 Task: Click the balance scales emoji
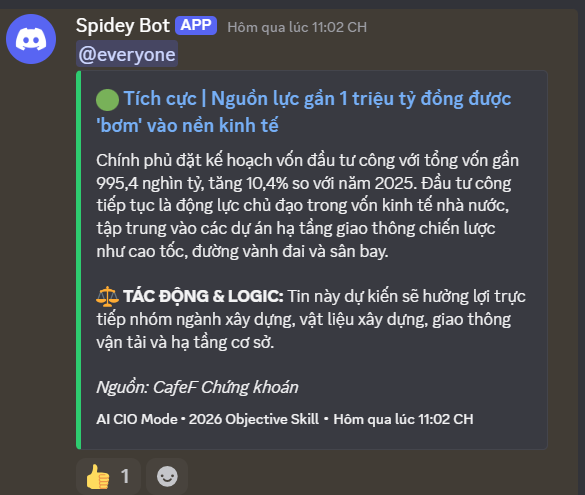[107, 296]
